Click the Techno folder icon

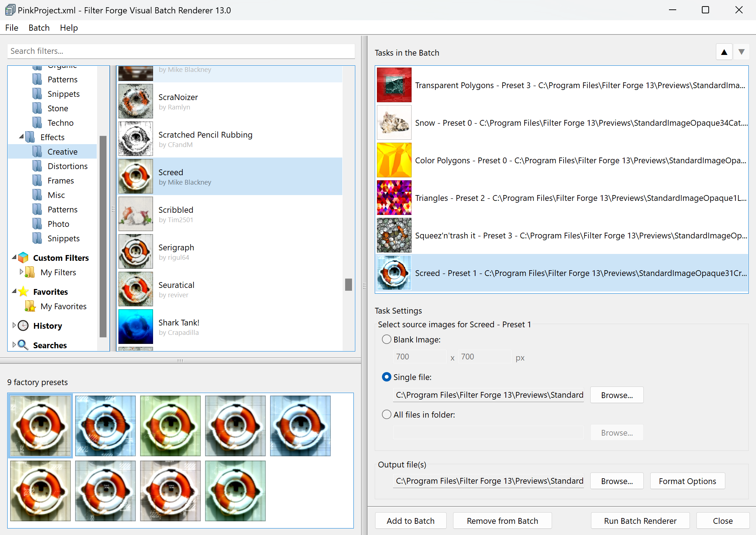click(x=37, y=123)
